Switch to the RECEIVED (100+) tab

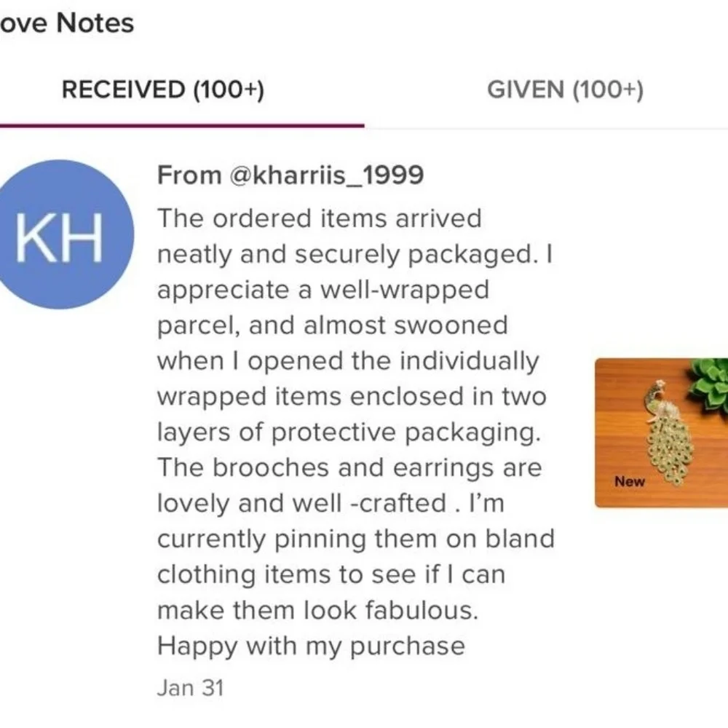click(162, 90)
